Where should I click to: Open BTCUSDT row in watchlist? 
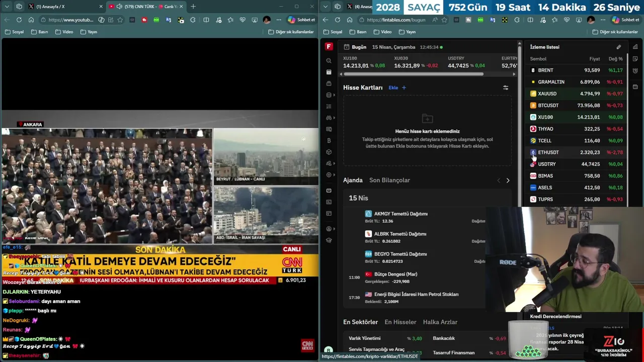tap(577, 106)
